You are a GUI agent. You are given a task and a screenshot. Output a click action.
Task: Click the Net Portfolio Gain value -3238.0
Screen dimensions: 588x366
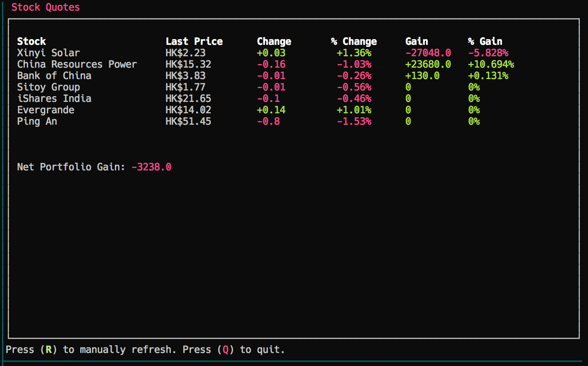click(x=151, y=167)
